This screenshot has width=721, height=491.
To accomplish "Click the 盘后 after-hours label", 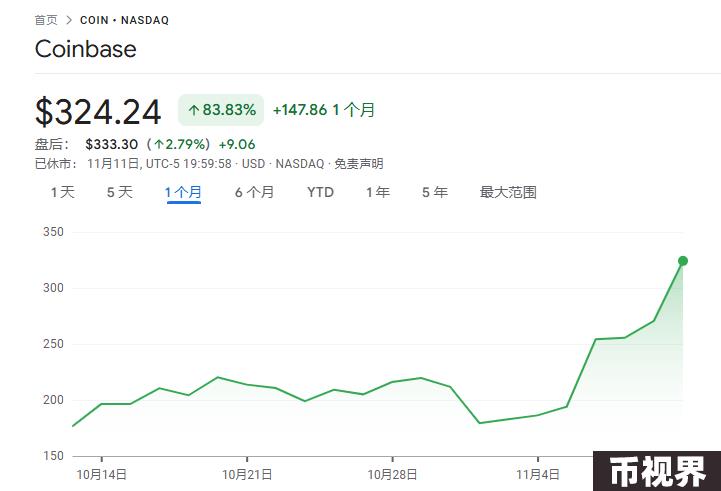I will (x=52, y=144).
